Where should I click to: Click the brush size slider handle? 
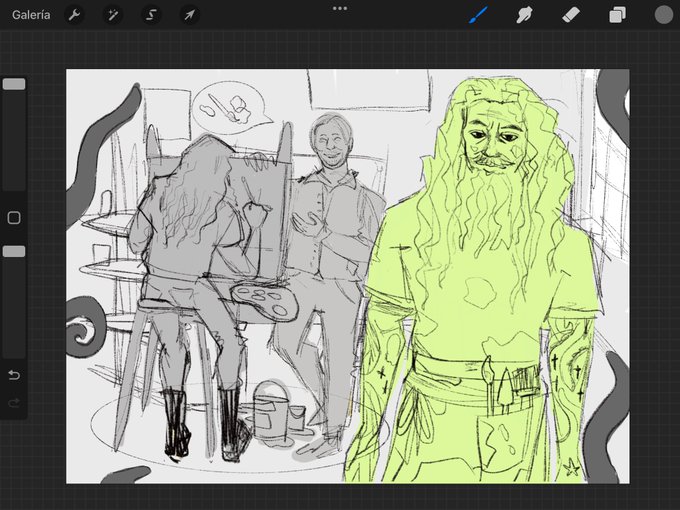[x=14, y=84]
